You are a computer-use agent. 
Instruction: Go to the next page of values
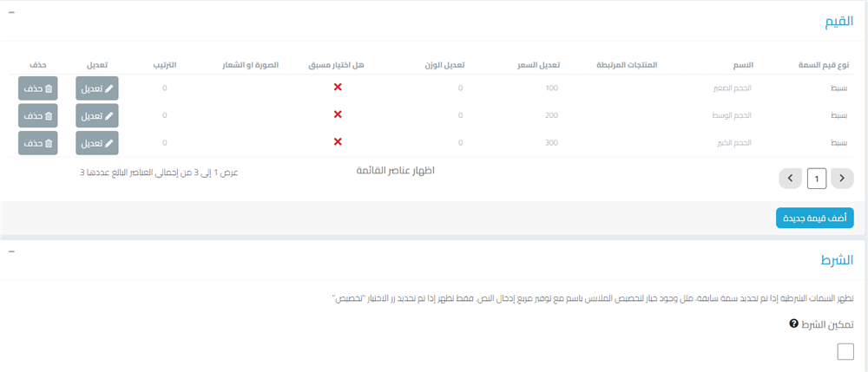(x=789, y=179)
